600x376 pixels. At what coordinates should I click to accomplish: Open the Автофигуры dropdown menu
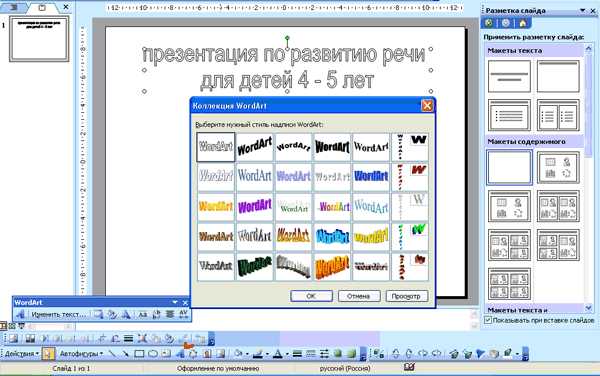(81, 354)
